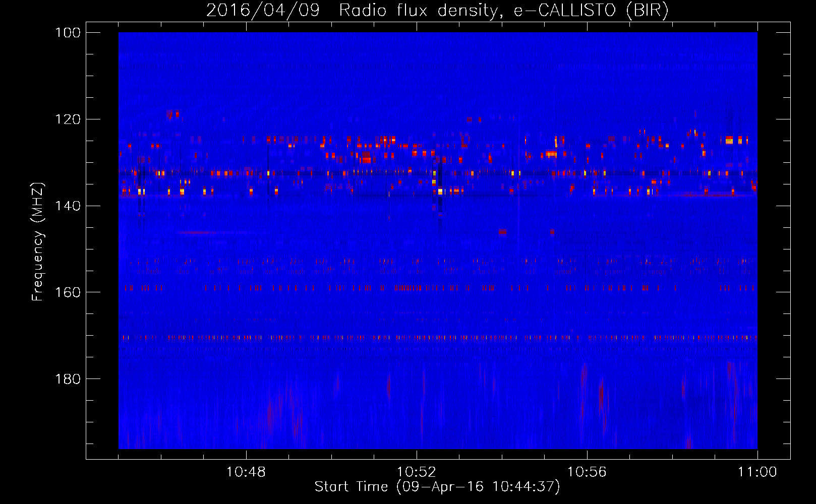The height and width of the screenshot is (504, 816).
Task: Click the time tick label 10:52
Action: point(417,472)
